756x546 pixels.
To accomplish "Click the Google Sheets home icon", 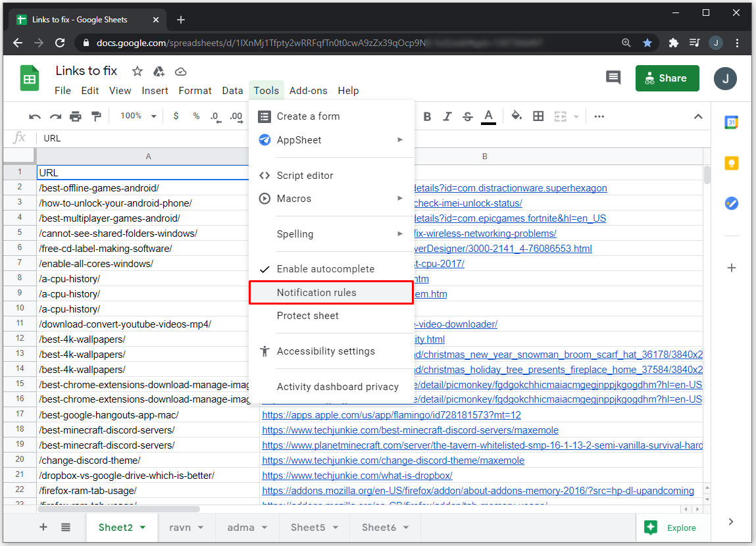I will pos(30,78).
